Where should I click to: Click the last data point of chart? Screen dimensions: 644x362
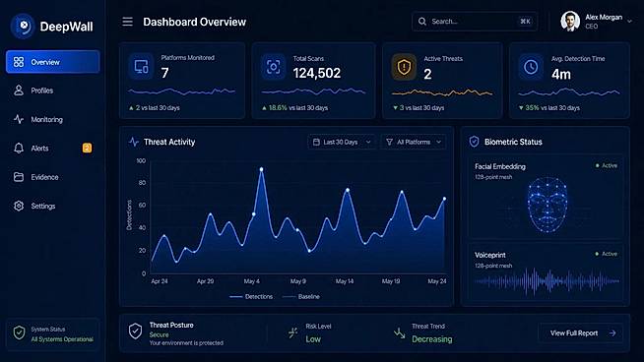click(444, 199)
